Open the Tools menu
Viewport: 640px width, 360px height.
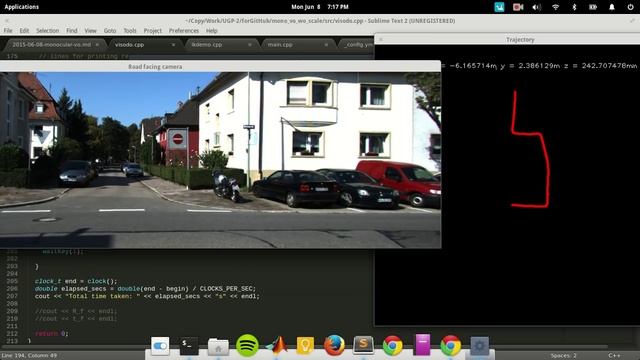(130, 31)
